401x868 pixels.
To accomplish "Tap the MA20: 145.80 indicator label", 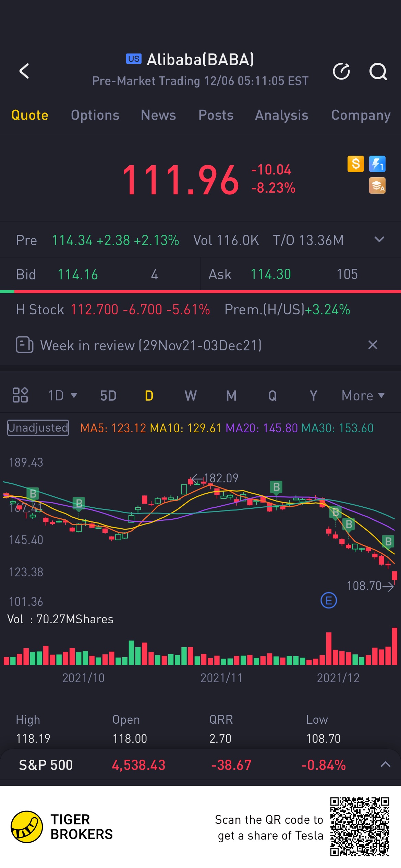I will 262,428.
